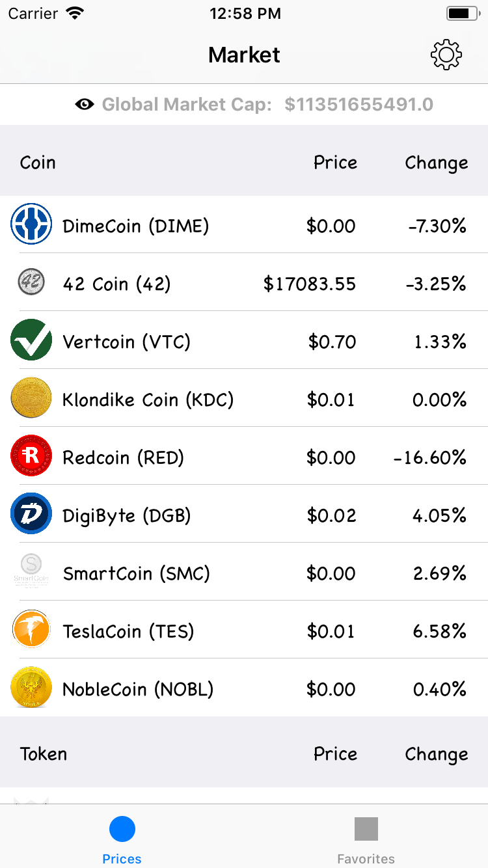Tap the Coin section Price column header
The width and height of the screenshot is (488, 868).
pyautogui.click(x=335, y=163)
